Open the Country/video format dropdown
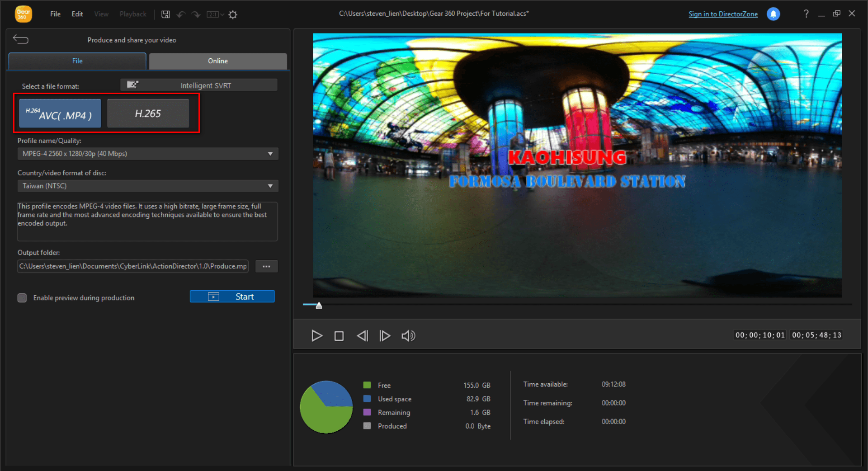The height and width of the screenshot is (471, 868). 148,186
